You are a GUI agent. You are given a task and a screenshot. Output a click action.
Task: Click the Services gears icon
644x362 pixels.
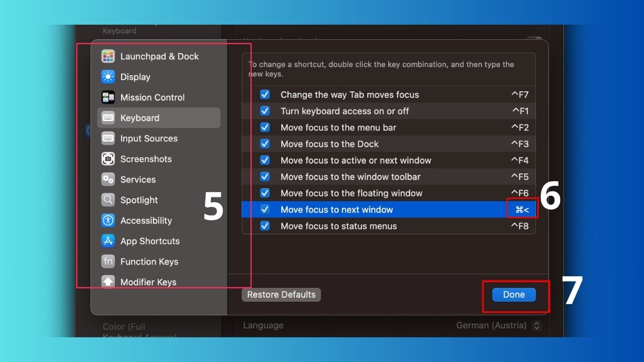pos(108,179)
